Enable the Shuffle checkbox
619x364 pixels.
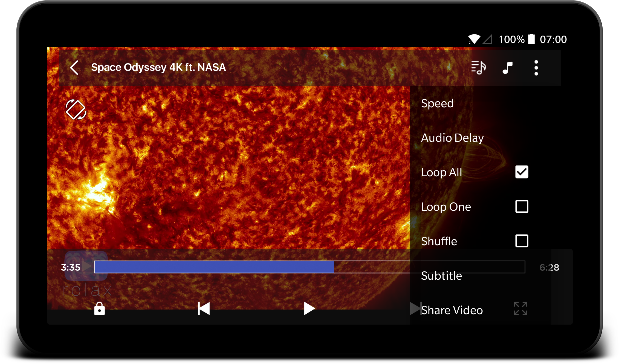coord(522,241)
